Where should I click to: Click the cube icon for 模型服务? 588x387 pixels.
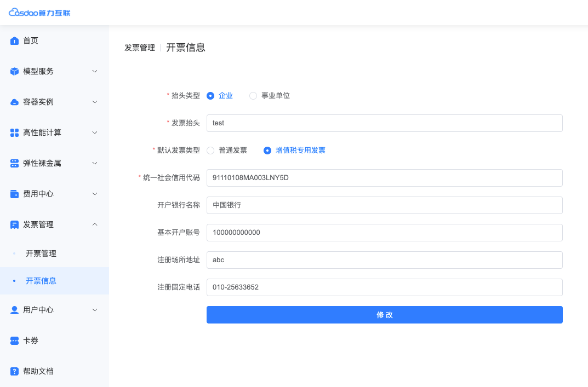pyautogui.click(x=14, y=71)
